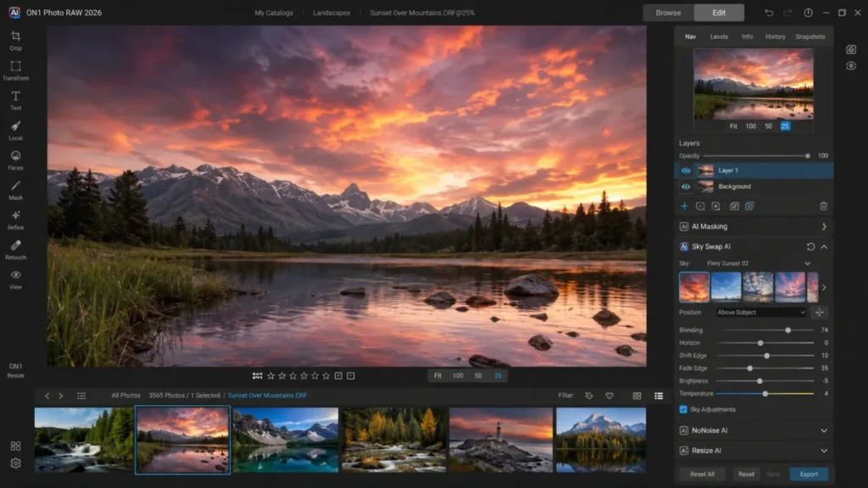Adjust the Temperature slider
Screen dimensions: 868x488
[765, 394]
